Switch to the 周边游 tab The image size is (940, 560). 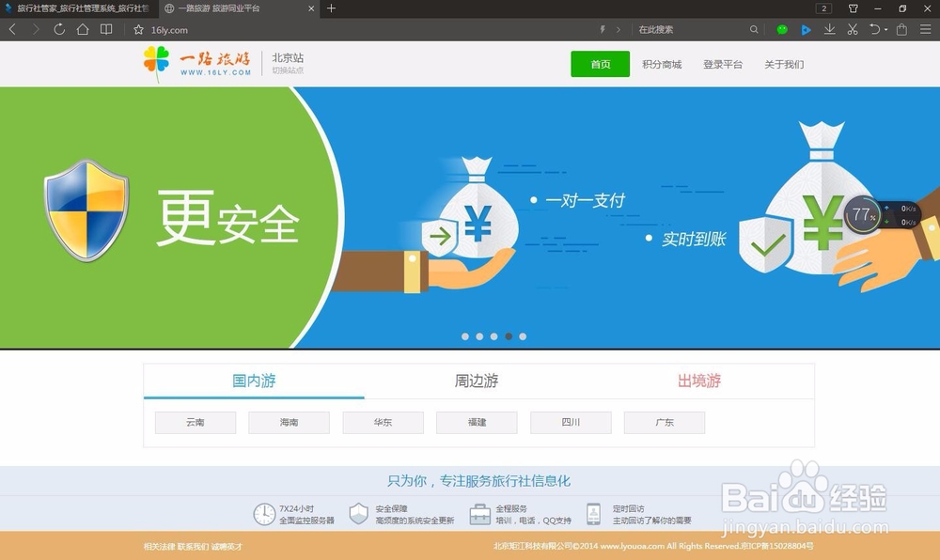478,381
